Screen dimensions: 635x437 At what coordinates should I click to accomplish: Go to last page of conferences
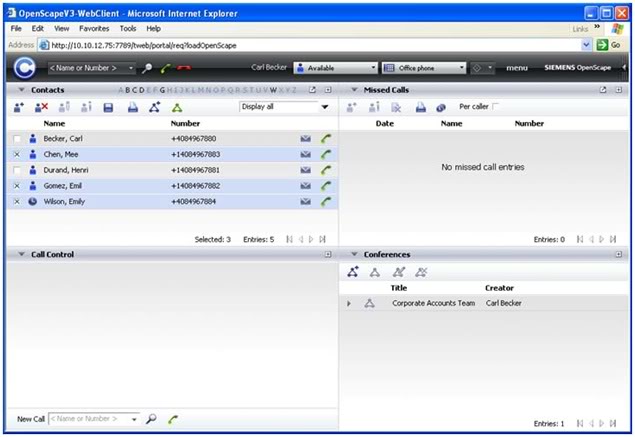pos(613,424)
